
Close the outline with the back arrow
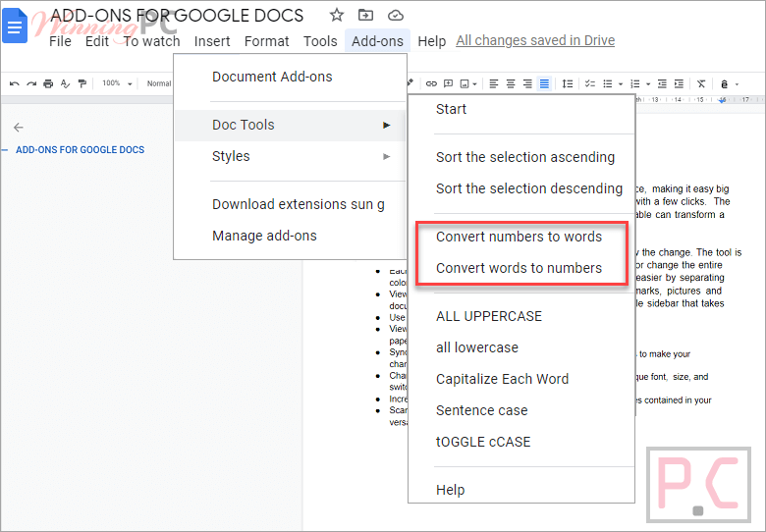[19, 128]
